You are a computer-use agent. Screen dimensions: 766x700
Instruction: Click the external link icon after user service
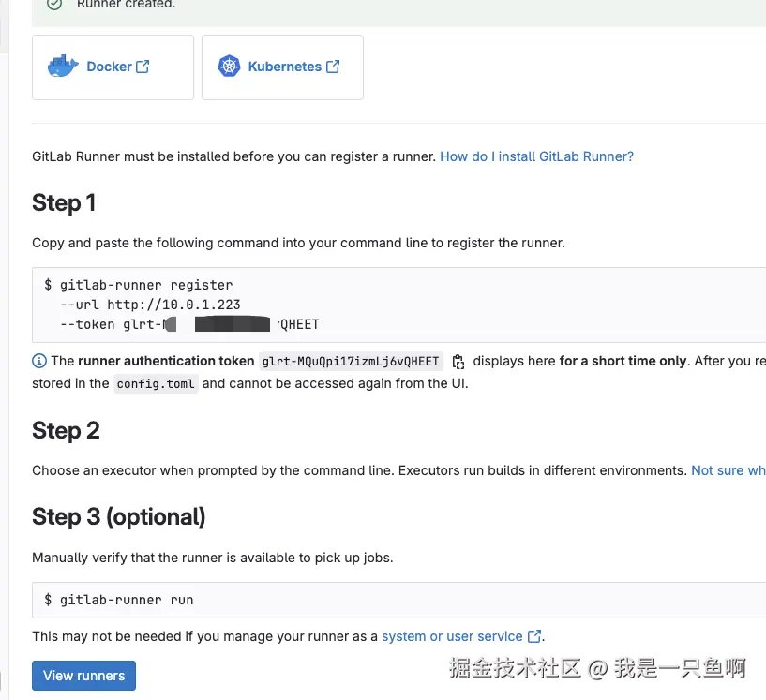(534, 636)
